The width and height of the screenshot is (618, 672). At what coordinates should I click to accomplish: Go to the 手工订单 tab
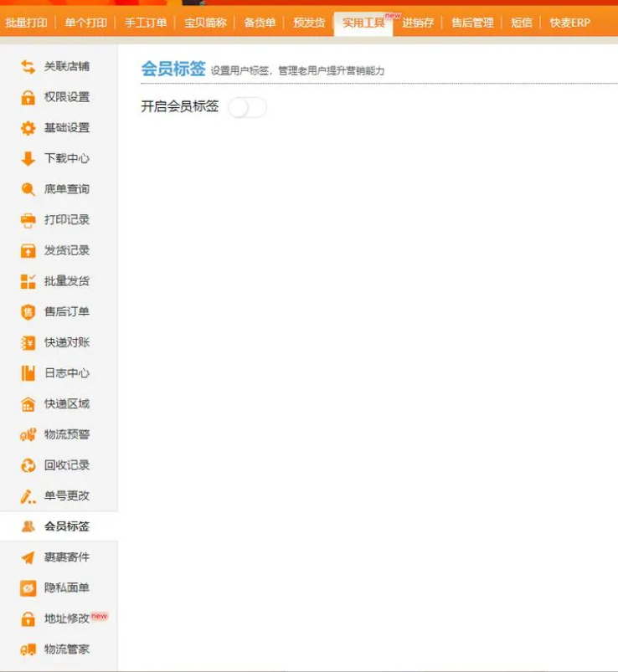pyautogui.click(x=146, y=23)
